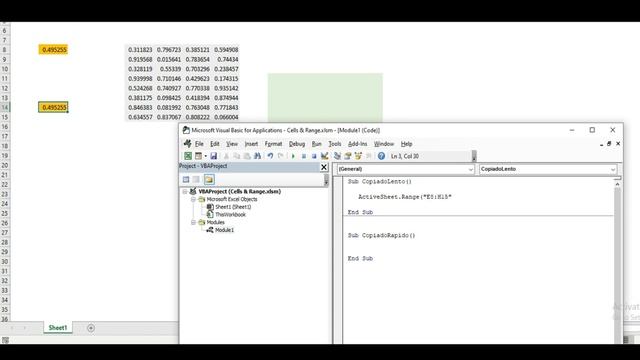Select the Modules folder label

[216, 222]
